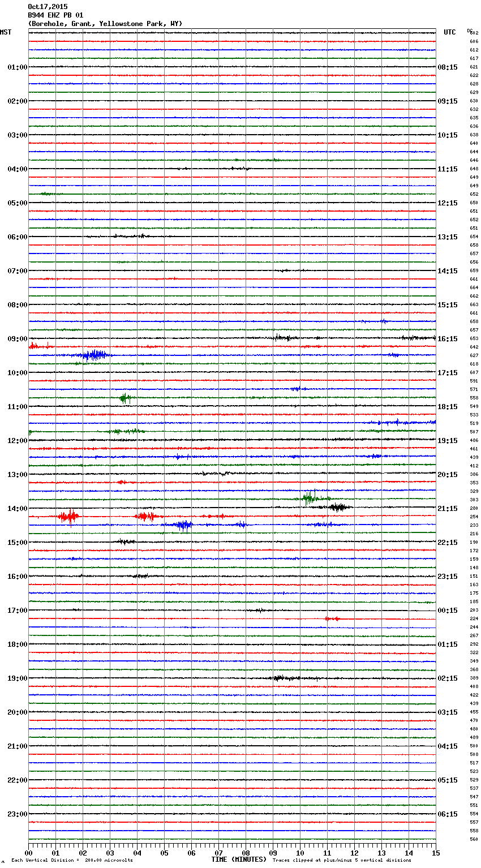Click the 03:15 UTC time label
481x868 pixels.
[448, 712]
